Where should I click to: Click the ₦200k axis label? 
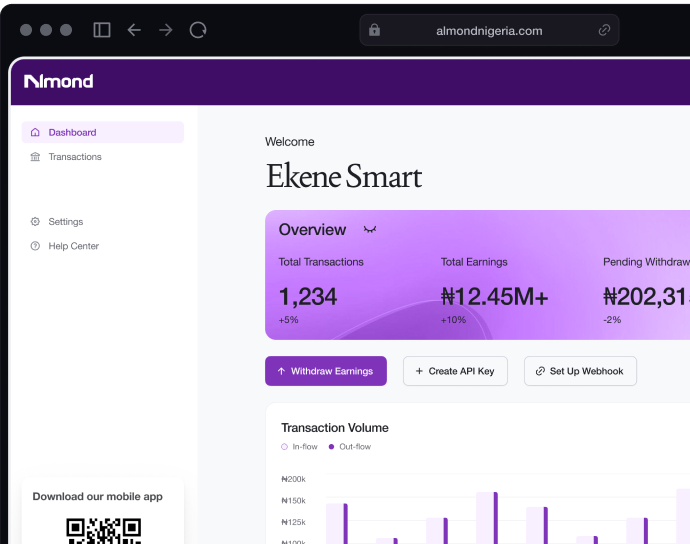293,479
